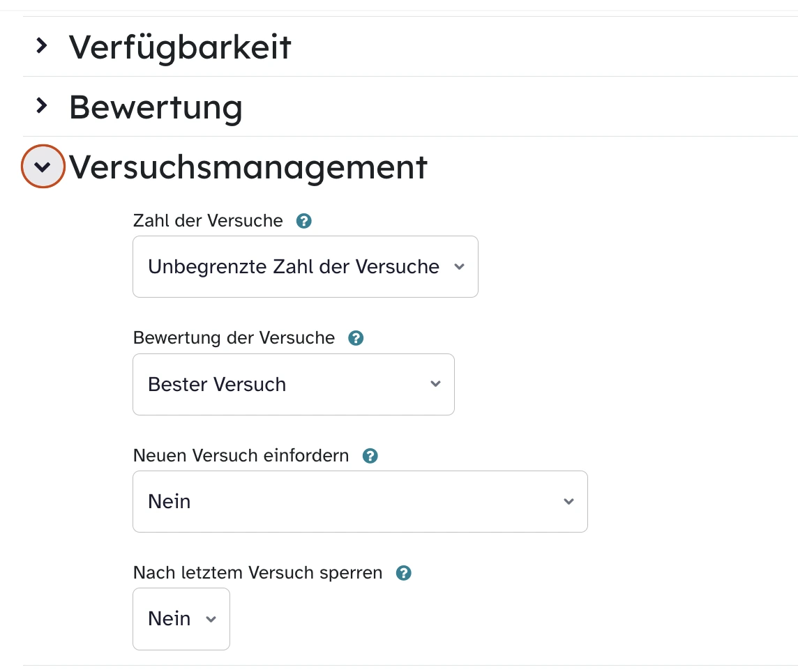Click the Nach letztem Versuch sperren label

257,573
